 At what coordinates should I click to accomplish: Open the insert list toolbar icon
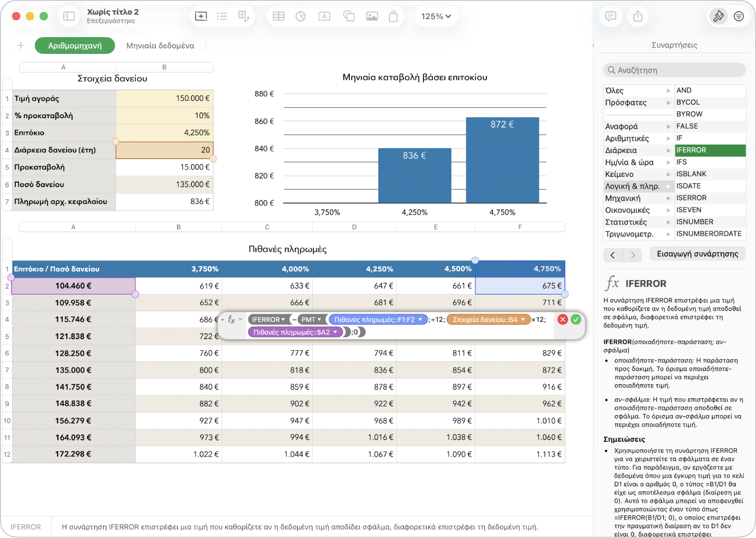tap(222, 16)
